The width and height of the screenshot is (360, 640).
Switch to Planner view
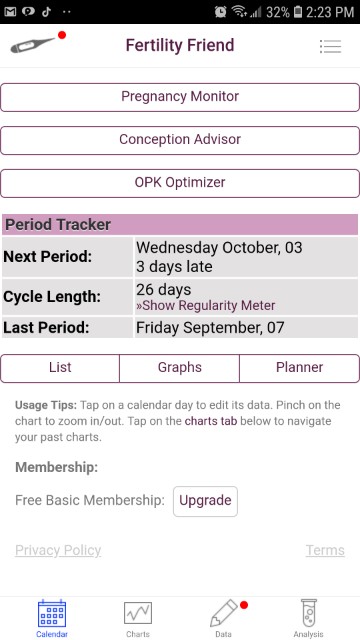pos(300,368)
